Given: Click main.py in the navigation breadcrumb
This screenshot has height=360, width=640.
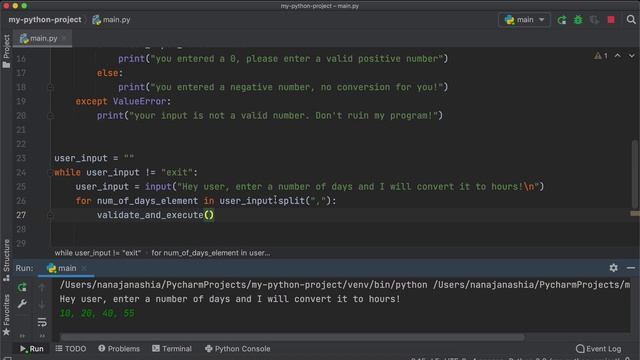Looking at the screenshot, I should tap(111, 20).
